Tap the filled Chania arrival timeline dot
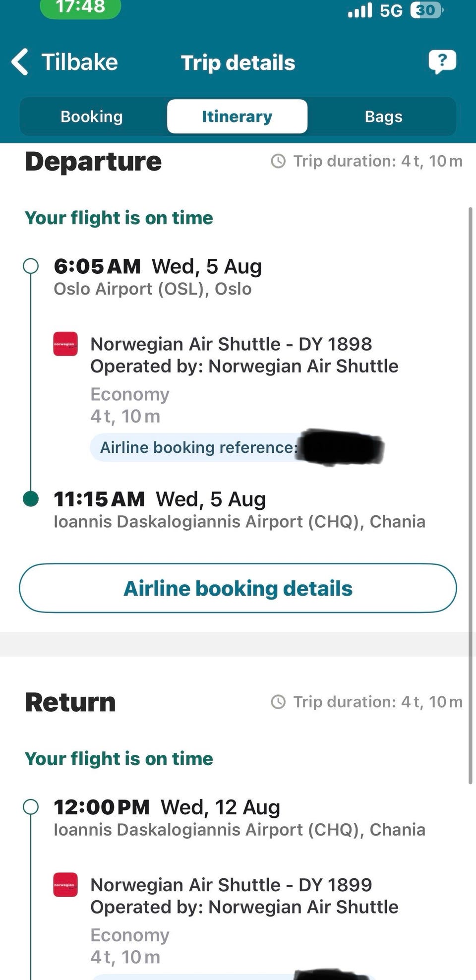476x980 pixels. click(x=31, y=498)
